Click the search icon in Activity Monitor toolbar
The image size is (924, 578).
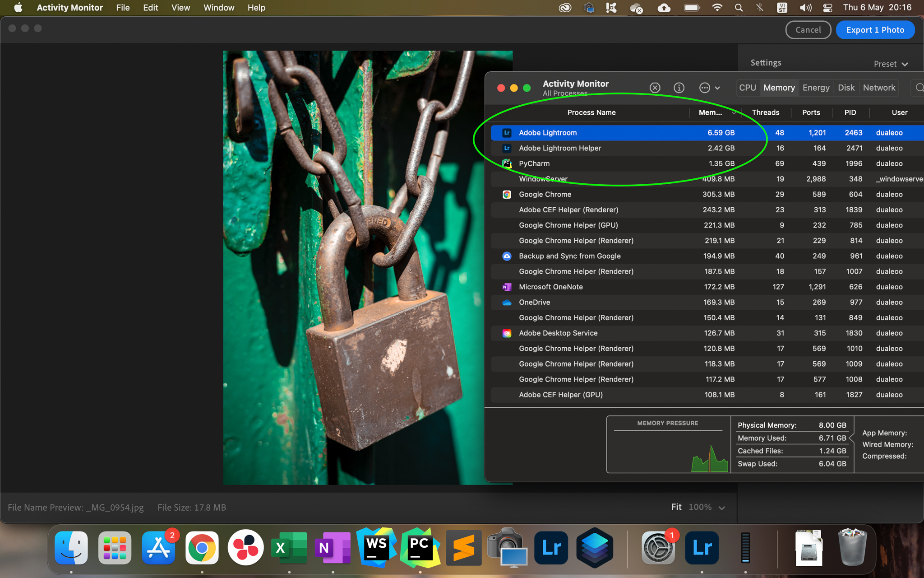pos(919,88)
